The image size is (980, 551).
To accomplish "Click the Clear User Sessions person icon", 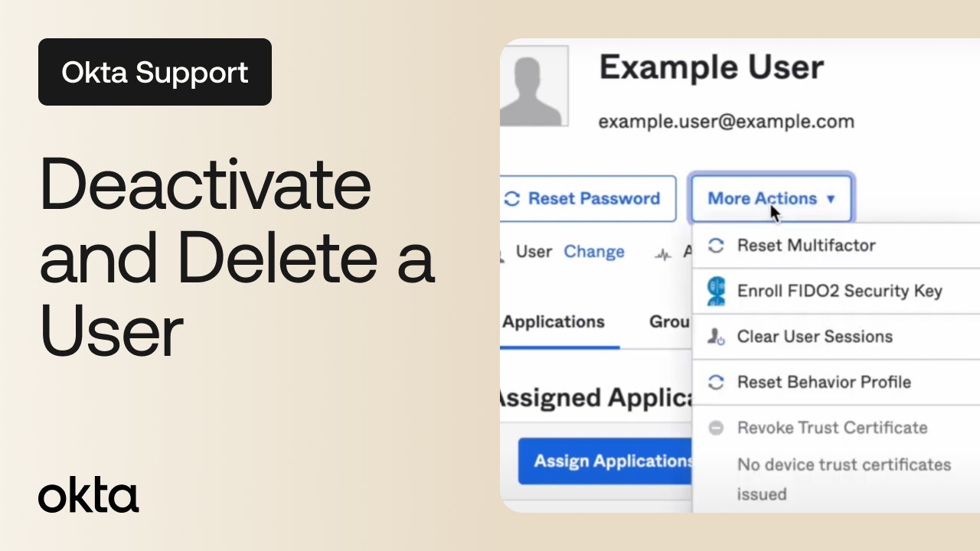I will point(716,337).
